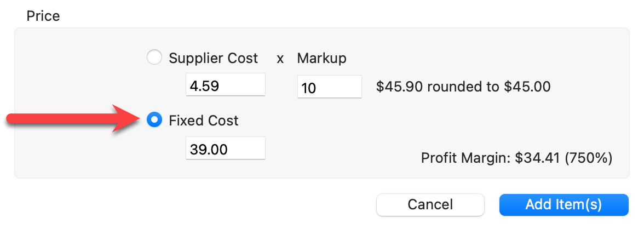This screenshot has height=229, width=644.
Task: Click the $45.90 calculated price text
Action: point(399,87)
